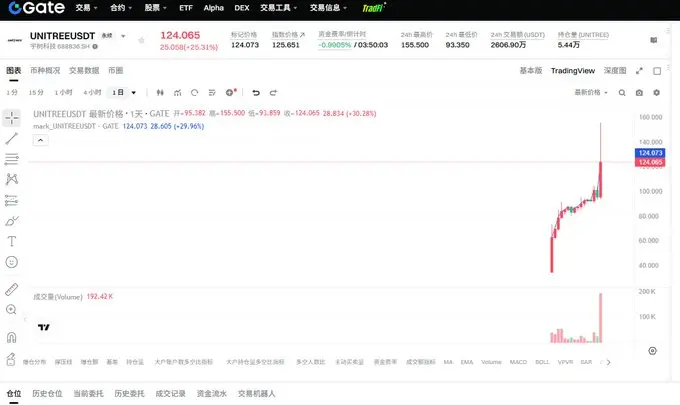Open ETF in top navigation
The width and height of the screenshot is (680, 405).
coord(186,8)
